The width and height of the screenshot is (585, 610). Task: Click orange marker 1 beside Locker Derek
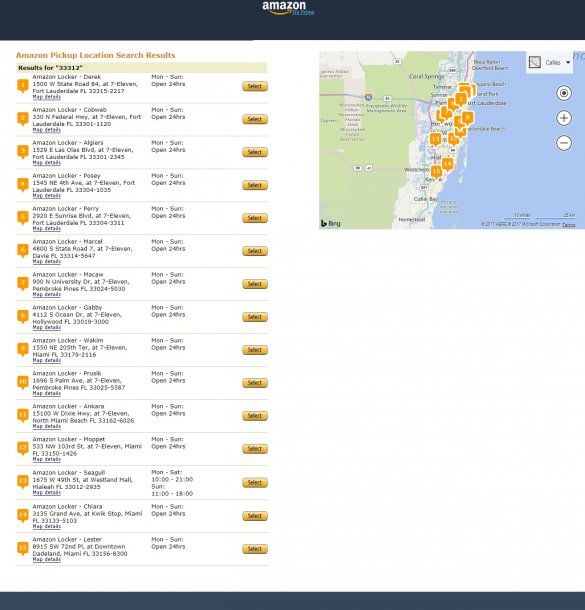tap(23, 86)
